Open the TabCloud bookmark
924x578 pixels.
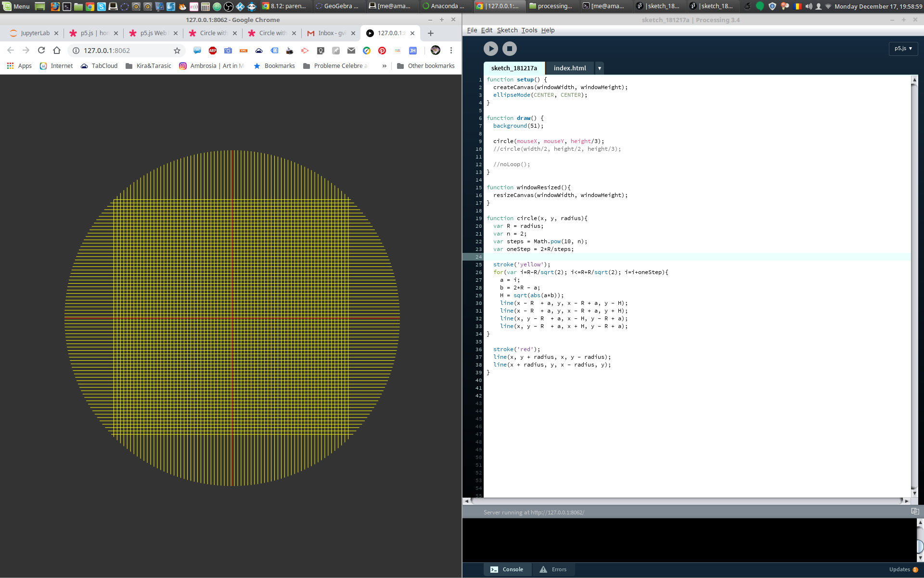99,66
